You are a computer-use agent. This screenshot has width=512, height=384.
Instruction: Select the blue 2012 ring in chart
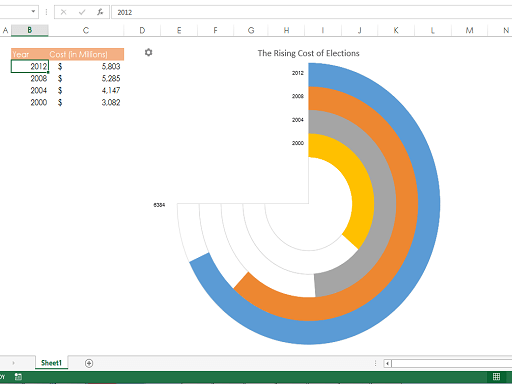(x=429, y=203)
